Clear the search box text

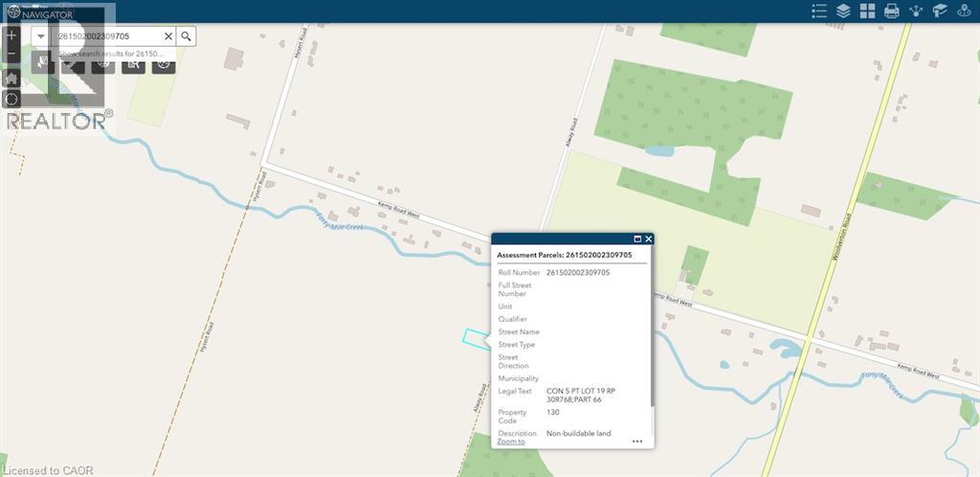pos(168,36)
